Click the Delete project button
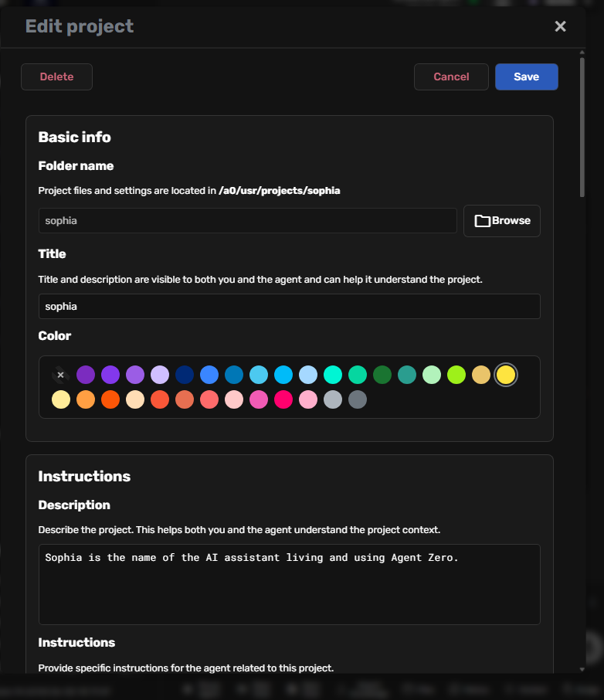Viewport: 604px width, 700px height. 56,76
